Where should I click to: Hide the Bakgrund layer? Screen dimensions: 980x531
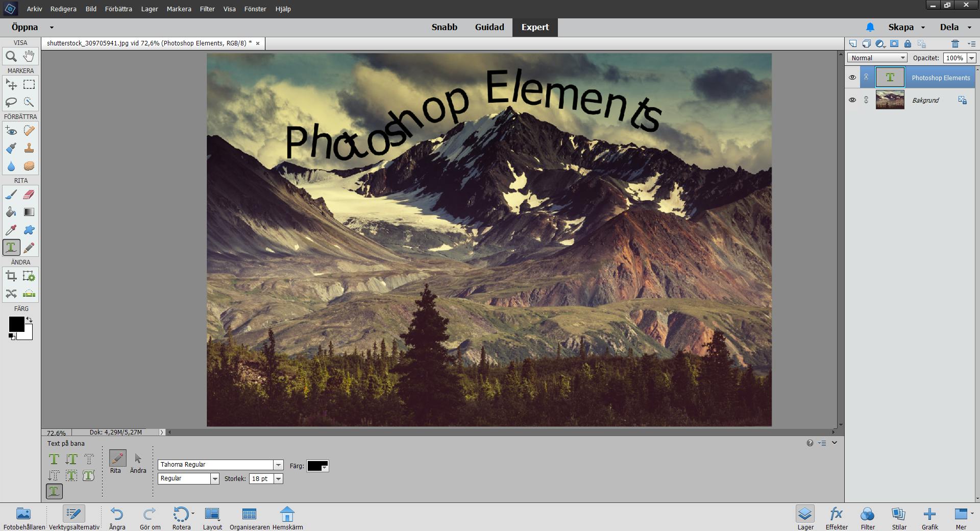(x=852, y=100)
